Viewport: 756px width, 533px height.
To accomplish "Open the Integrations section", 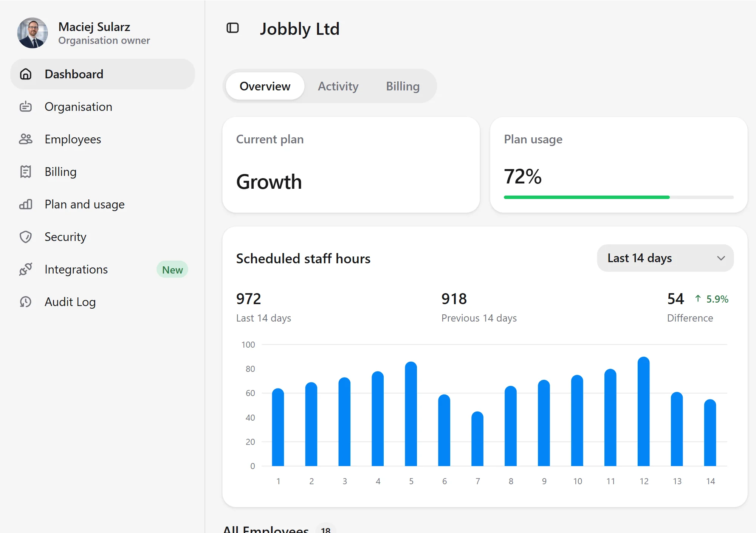I will (x=103, y=269).
